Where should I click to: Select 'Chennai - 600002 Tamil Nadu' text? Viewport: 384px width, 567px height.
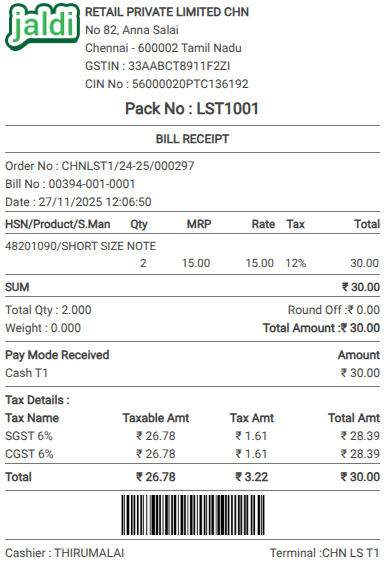point(163,48)
